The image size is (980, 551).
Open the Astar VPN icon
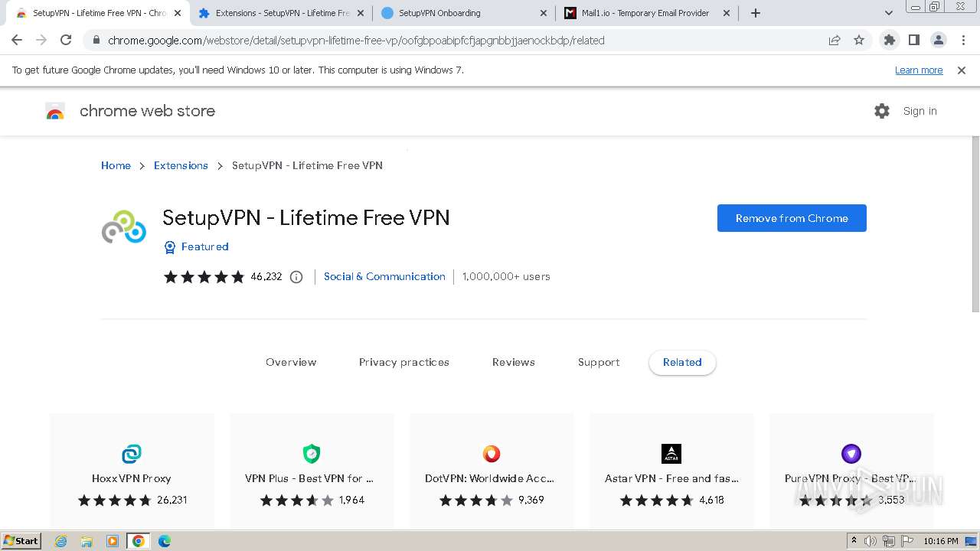pos(671,454)
